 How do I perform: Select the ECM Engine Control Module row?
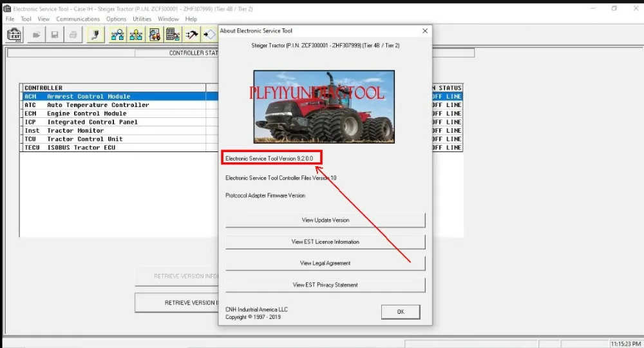pyautogui.click(x=119, y=113)
